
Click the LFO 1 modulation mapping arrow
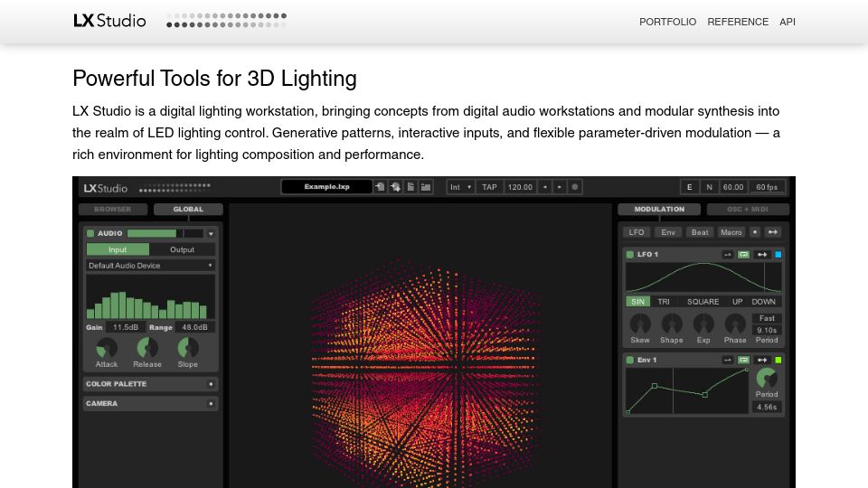tap(762, 255)
